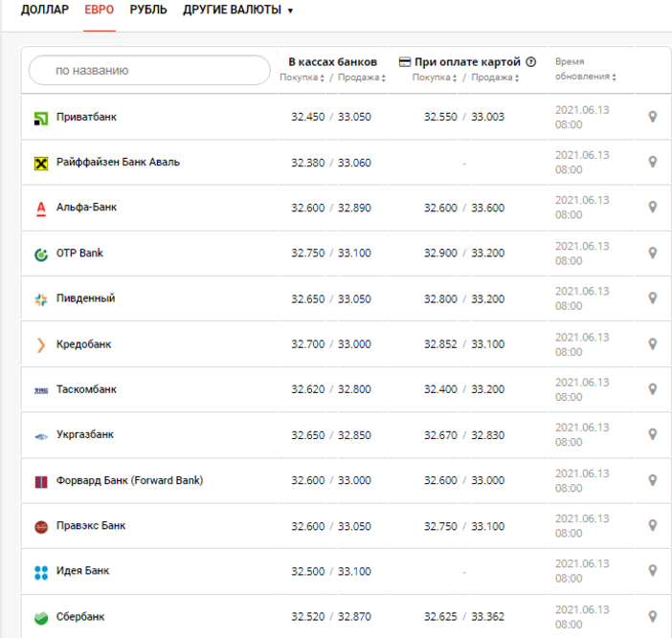The width and height of the screenshot is (672, 638).
Task: Click the Сбербанк green logo
Action: (41, 618)
